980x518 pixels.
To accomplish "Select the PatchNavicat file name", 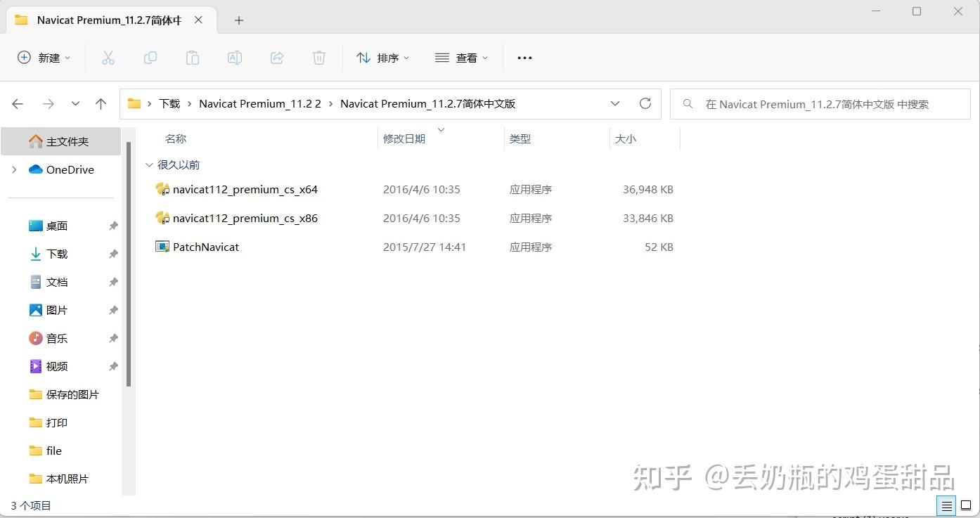I will pos(206,247).
